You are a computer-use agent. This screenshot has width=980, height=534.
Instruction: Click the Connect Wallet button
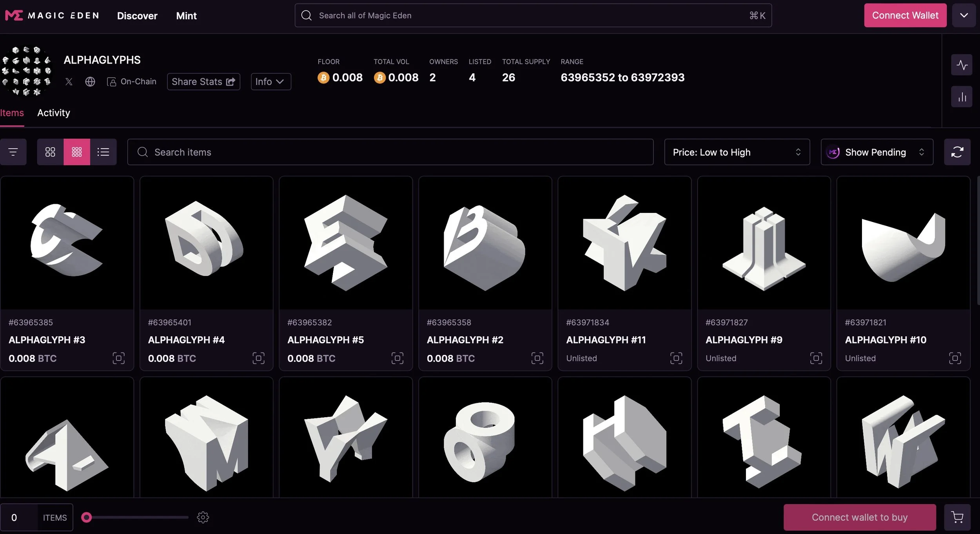point(905,16)
